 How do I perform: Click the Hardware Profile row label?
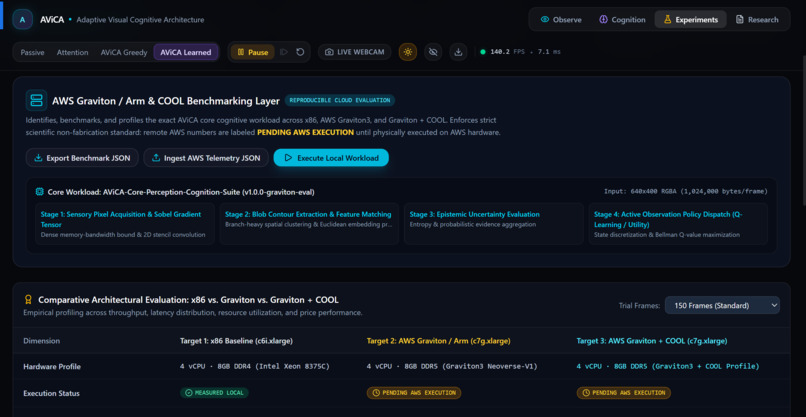52,367
